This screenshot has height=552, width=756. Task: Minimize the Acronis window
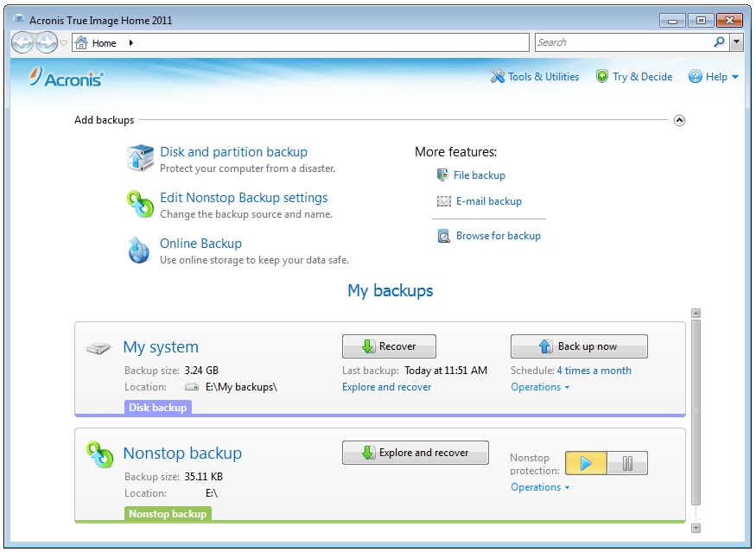point(672,20)
